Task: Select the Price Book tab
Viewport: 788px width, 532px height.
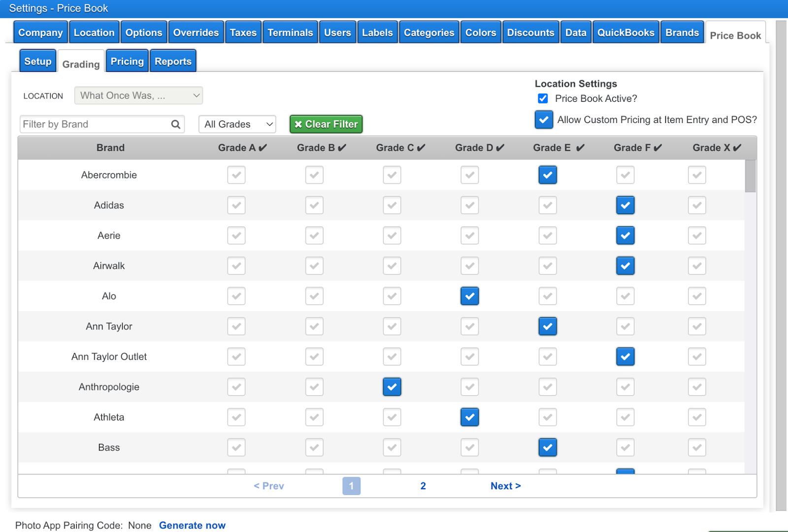Action: point(735,34)
